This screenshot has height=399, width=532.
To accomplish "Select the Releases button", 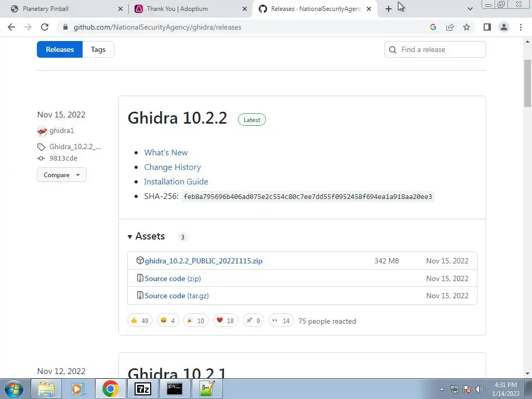I will tap(60, 49).
